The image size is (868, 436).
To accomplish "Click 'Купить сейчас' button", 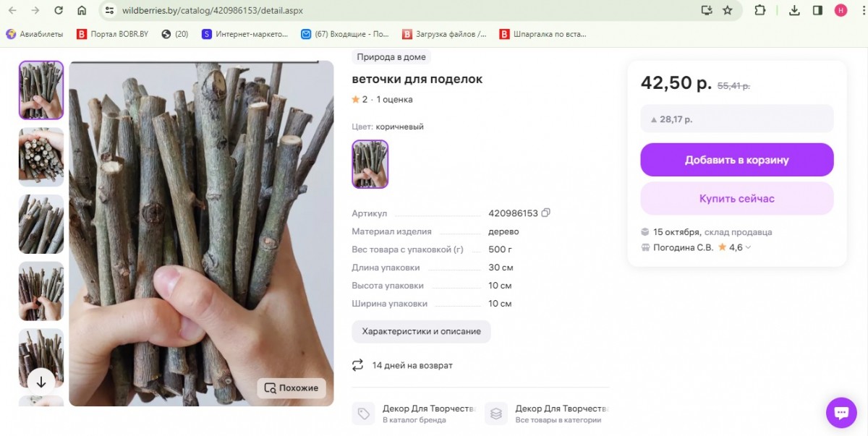I will 736,198.
